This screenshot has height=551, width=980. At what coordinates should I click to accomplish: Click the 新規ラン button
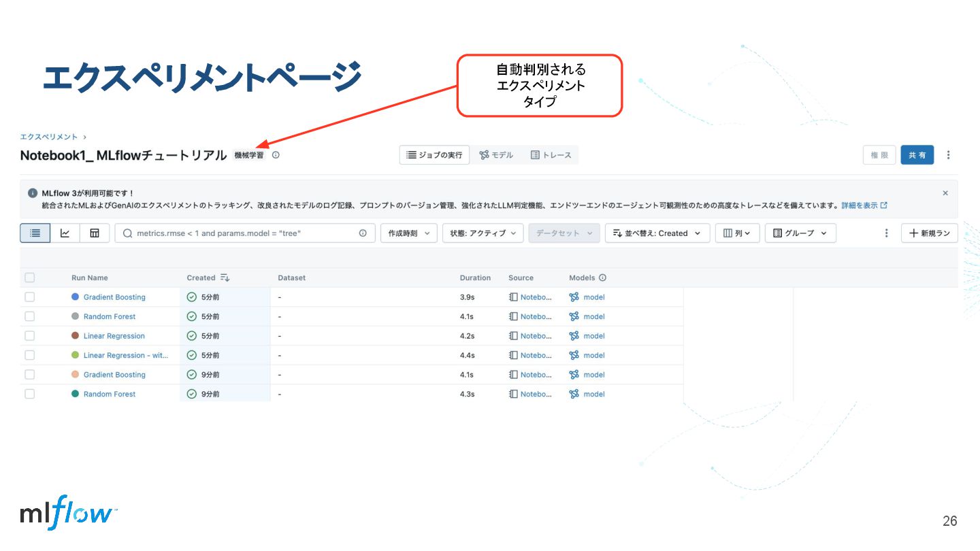coord(930,233)
